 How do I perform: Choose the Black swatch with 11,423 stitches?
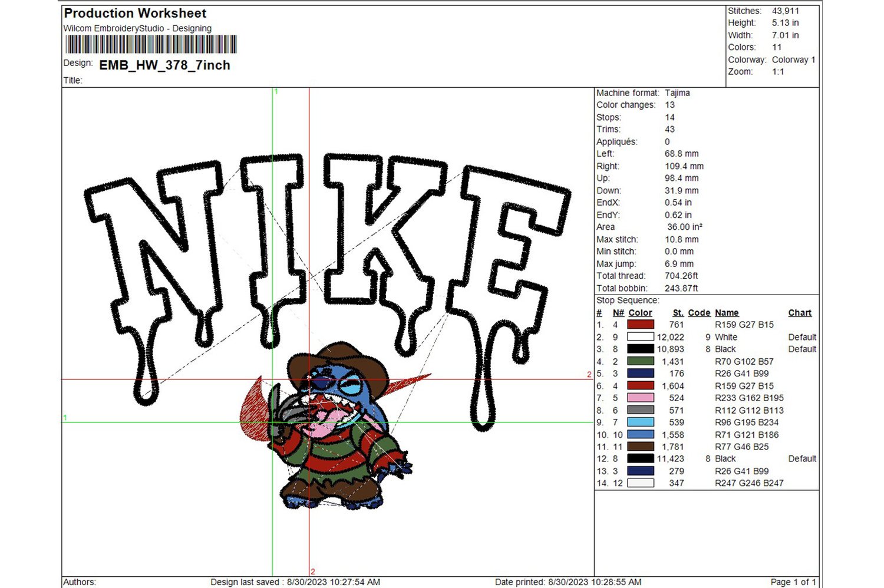(641, 458)
